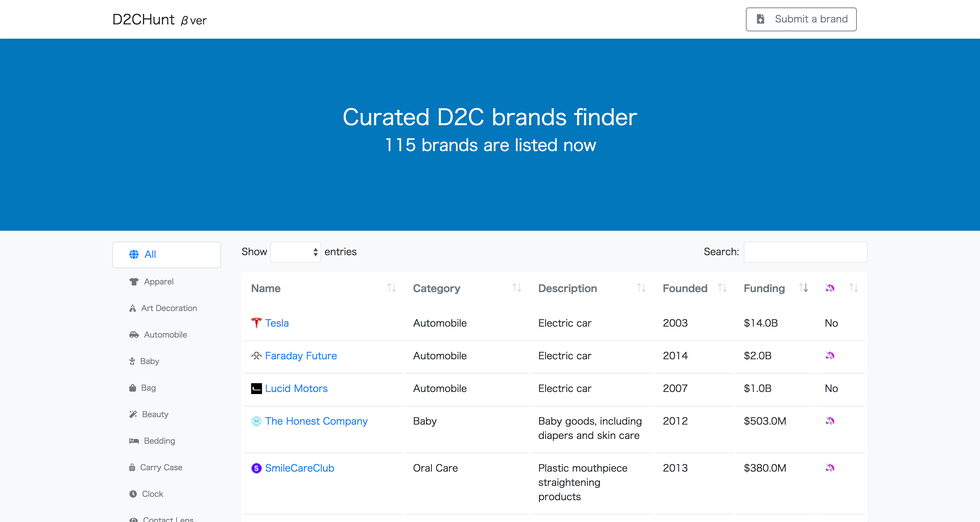Toggle sort order on Funding column

(803, 288)
